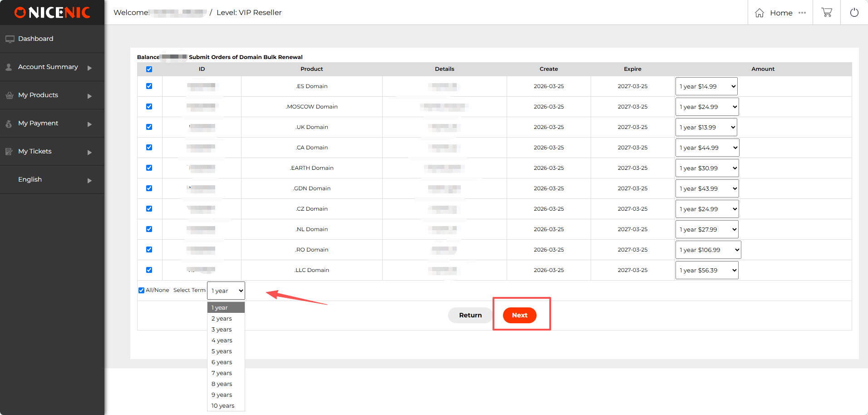Uncheck the .ES Domain checkbox
The height and width of the screenshot is (415, 868).
pyautogui.click(x=149, y=86)
